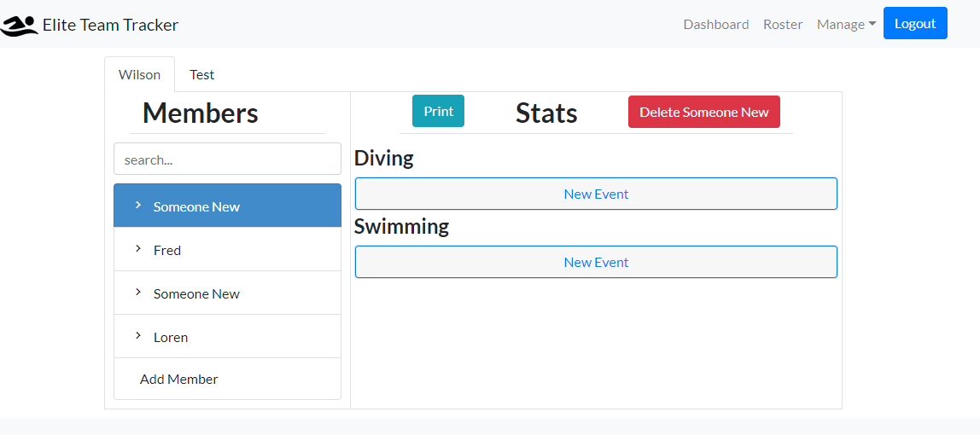The height and width of the screenshot is (435, 980).
Task: Expand the chevron next to Loren
Action: (x=137, y=336)
